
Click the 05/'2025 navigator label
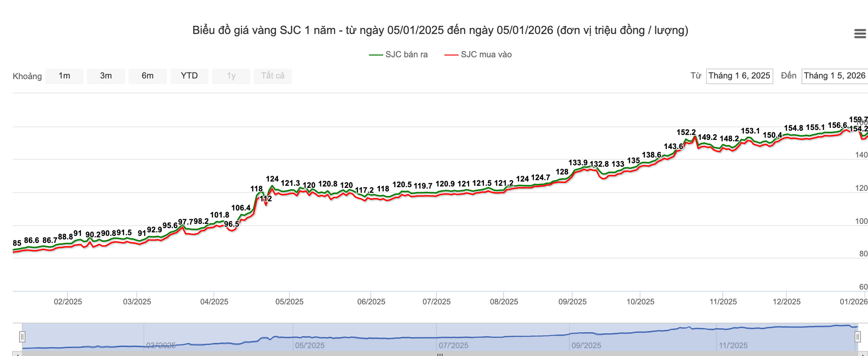click(310, 346)
